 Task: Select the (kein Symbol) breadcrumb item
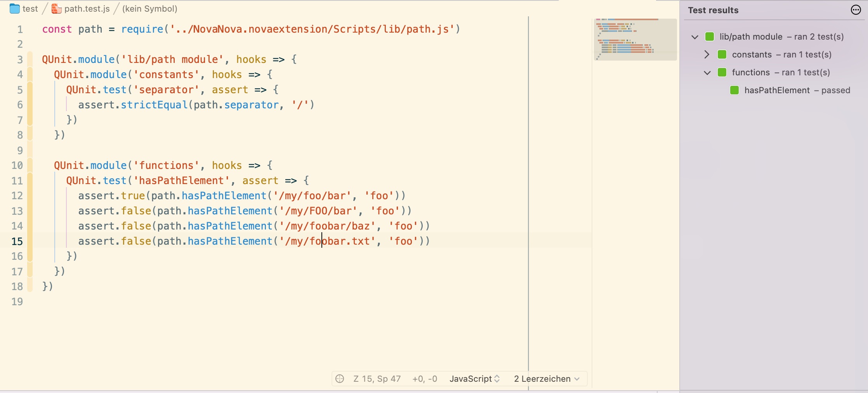[x=150, y=9]
